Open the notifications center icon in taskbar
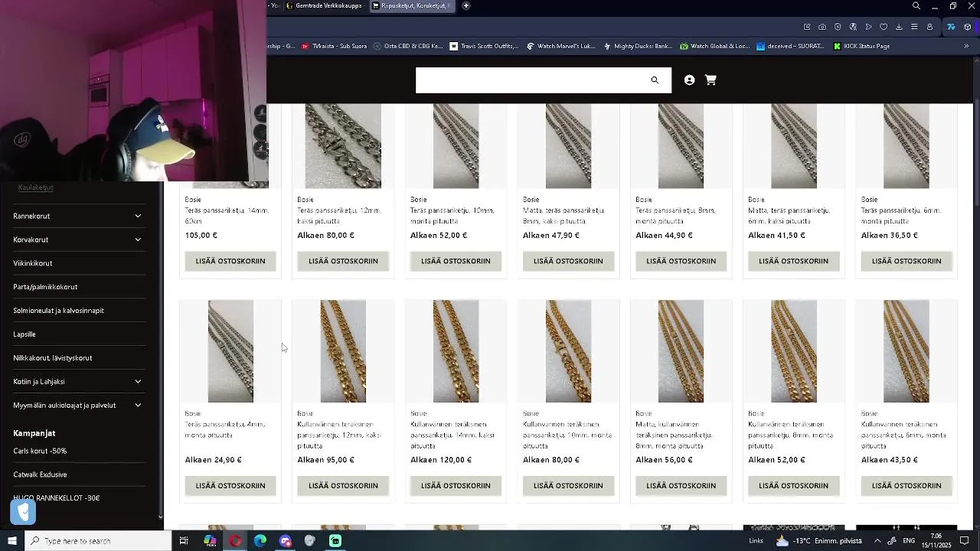This screenshot has height=551, width=980. coord(965,541)
